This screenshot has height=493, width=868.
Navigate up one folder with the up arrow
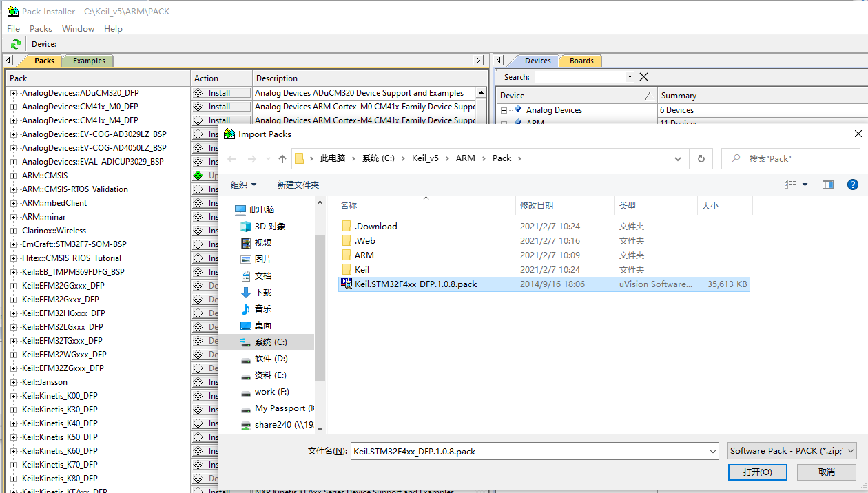(x=282, y=158)
